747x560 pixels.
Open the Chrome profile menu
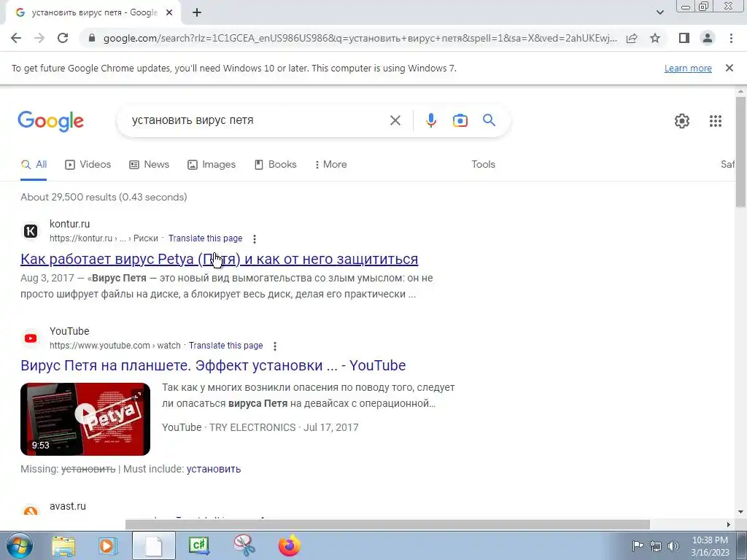(x=708, y=38)
